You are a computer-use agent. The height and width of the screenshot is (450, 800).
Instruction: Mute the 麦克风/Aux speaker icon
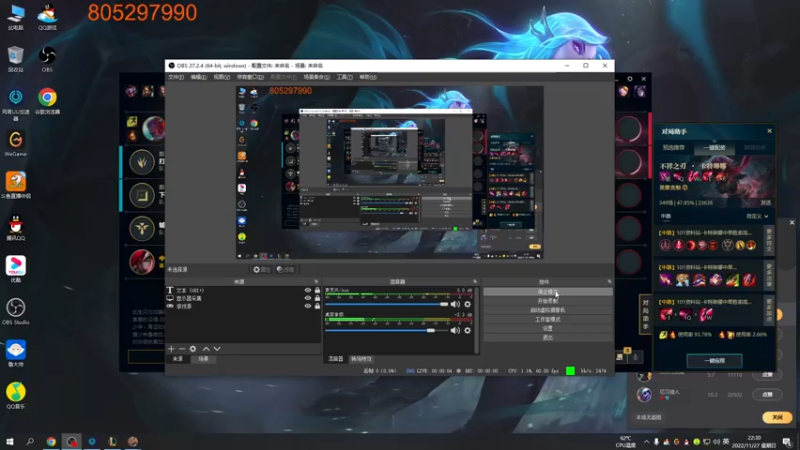coord(455,304)
